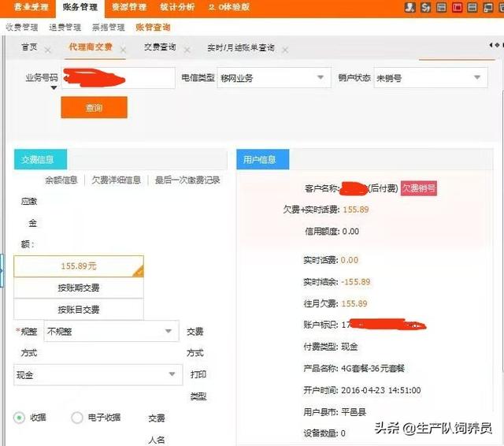
Task: Click the 按账期交费 button
Action: point(79,288)
